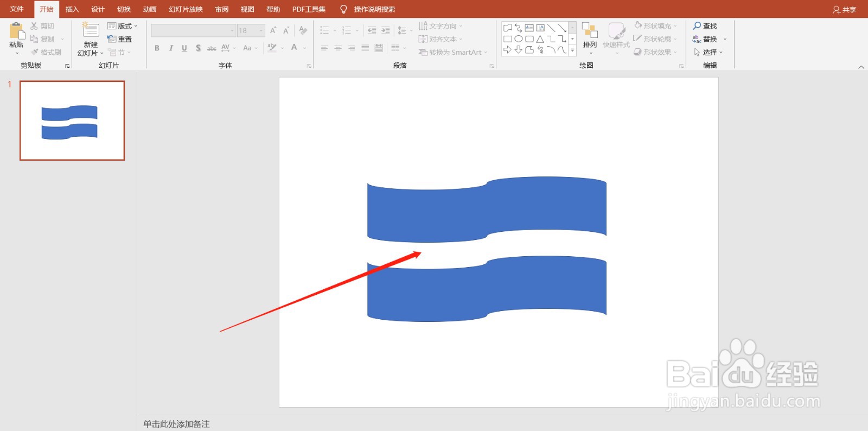Clear all formatting with the eraser icon
This screenshot has width=868, height=431.
point(303,30)
